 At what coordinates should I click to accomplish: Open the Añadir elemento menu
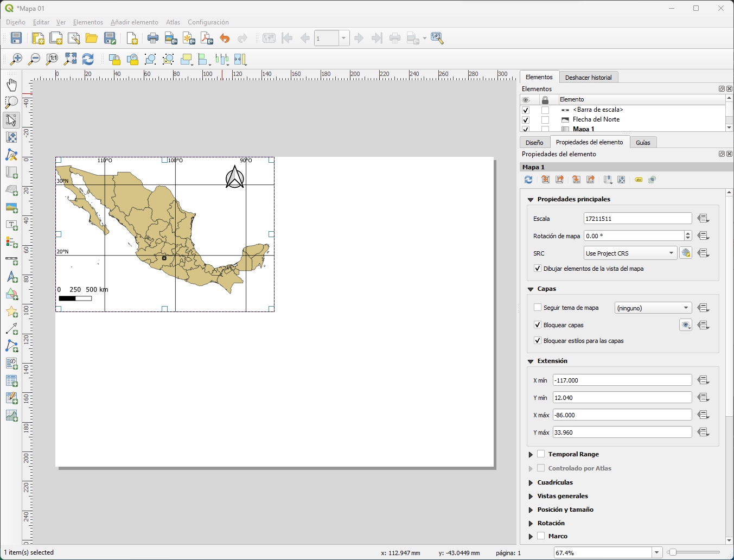point(135,22)
